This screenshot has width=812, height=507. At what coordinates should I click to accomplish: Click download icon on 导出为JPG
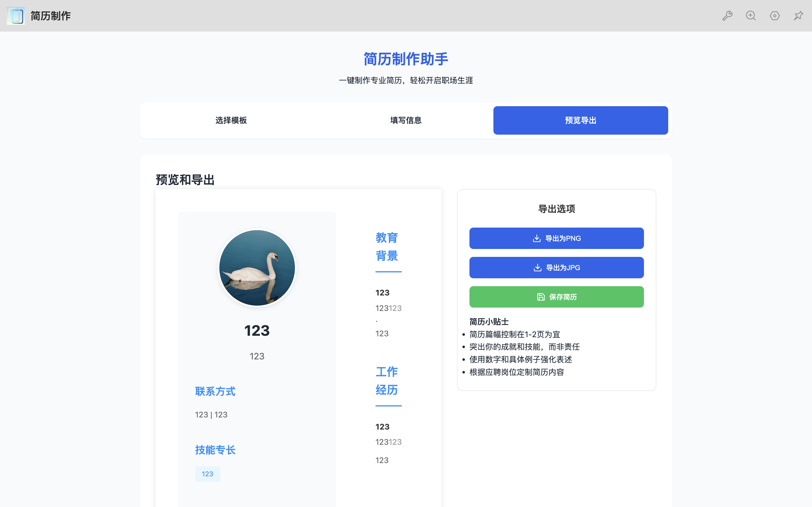point(537,268)
